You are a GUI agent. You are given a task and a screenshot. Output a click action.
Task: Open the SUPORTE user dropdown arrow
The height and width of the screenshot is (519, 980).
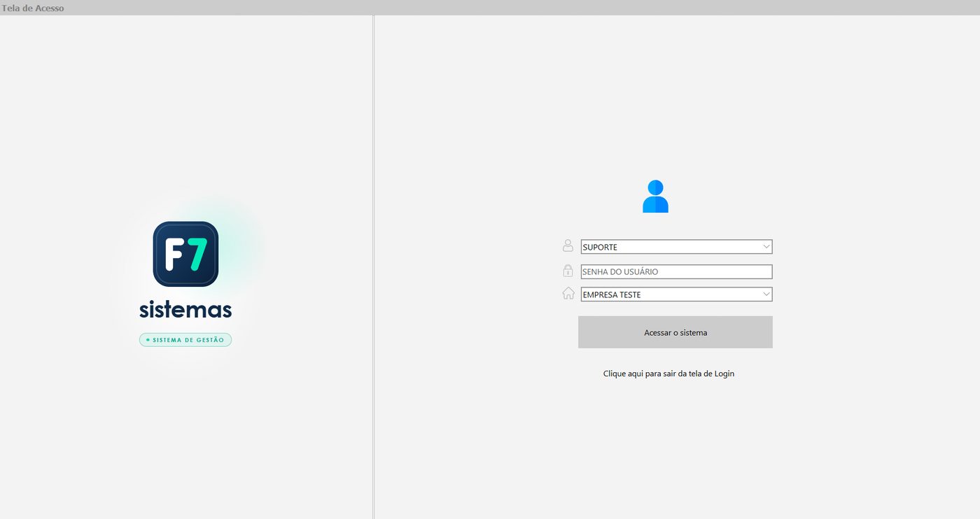(x=766, y=247)
